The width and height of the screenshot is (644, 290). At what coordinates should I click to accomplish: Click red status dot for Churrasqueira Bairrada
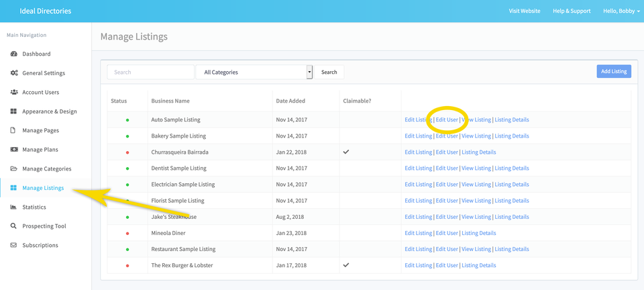tap(127, 152)
